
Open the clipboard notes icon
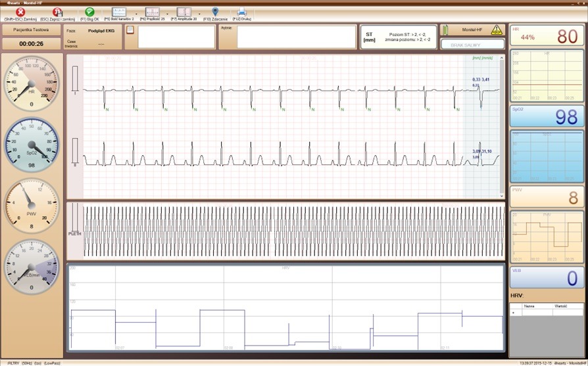click(130, 30)
